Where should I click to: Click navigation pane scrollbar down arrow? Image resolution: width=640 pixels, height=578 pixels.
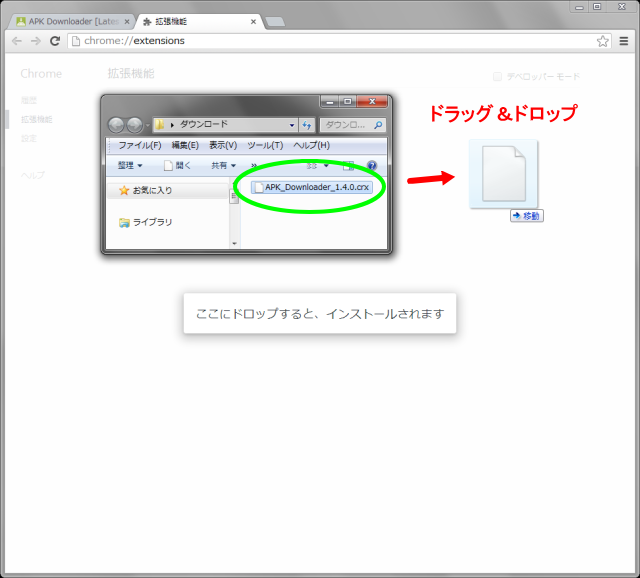pyautogui.click(x=234, y=244)
